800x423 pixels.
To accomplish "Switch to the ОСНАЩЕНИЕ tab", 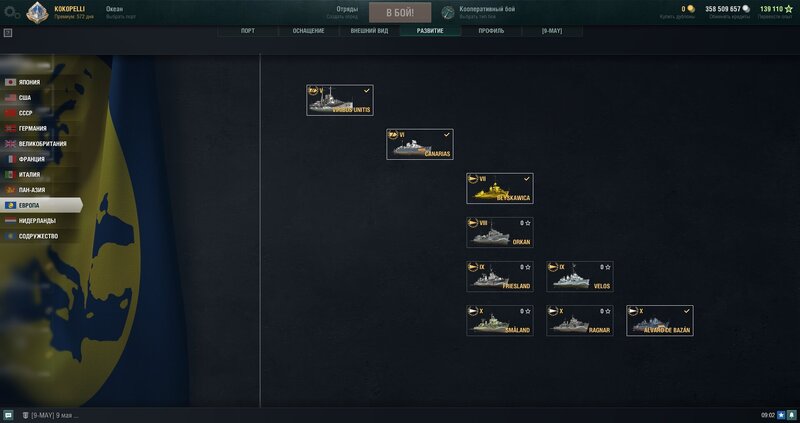I will point(308,31).
